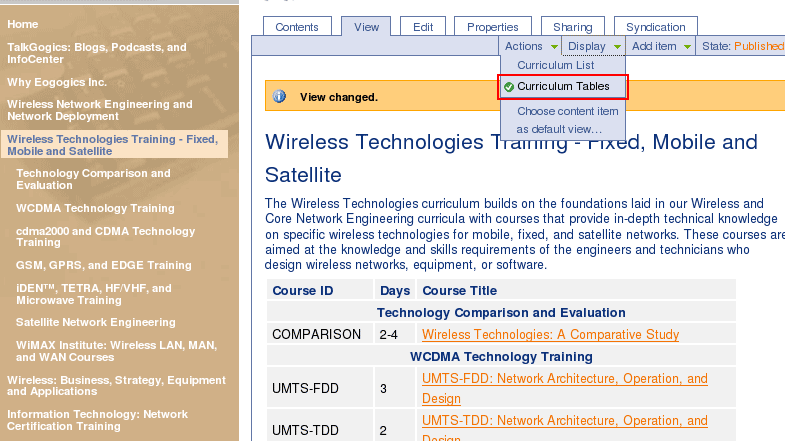The height and width of the screenshot is (441, 785).
Task: Open iDEN, TETRA, HF/VHF, and Microwave Training
Action: point(94,294)
